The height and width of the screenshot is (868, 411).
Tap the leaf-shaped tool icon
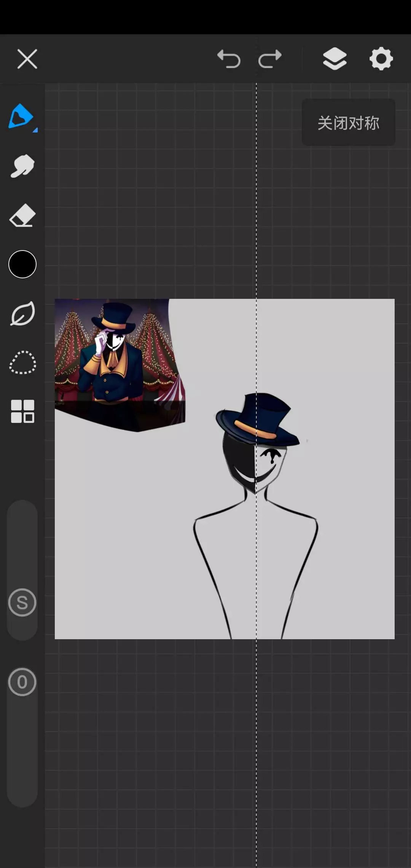coord(22,314)
